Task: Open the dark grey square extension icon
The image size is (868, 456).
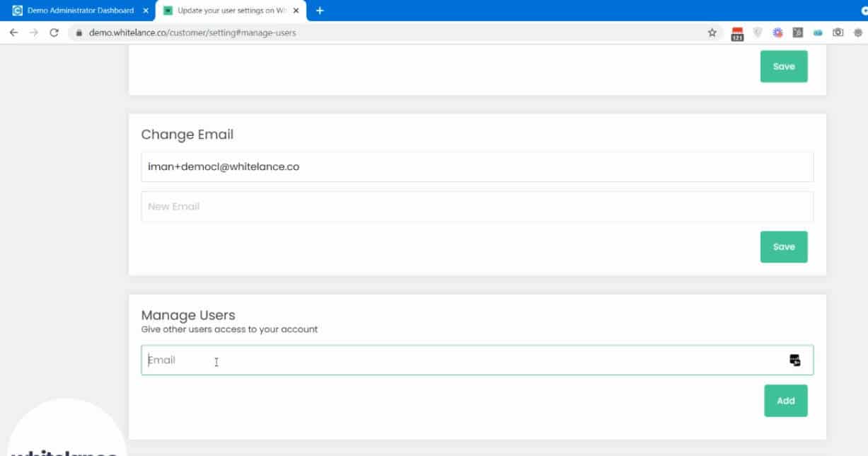Action: tap(798, 33)
